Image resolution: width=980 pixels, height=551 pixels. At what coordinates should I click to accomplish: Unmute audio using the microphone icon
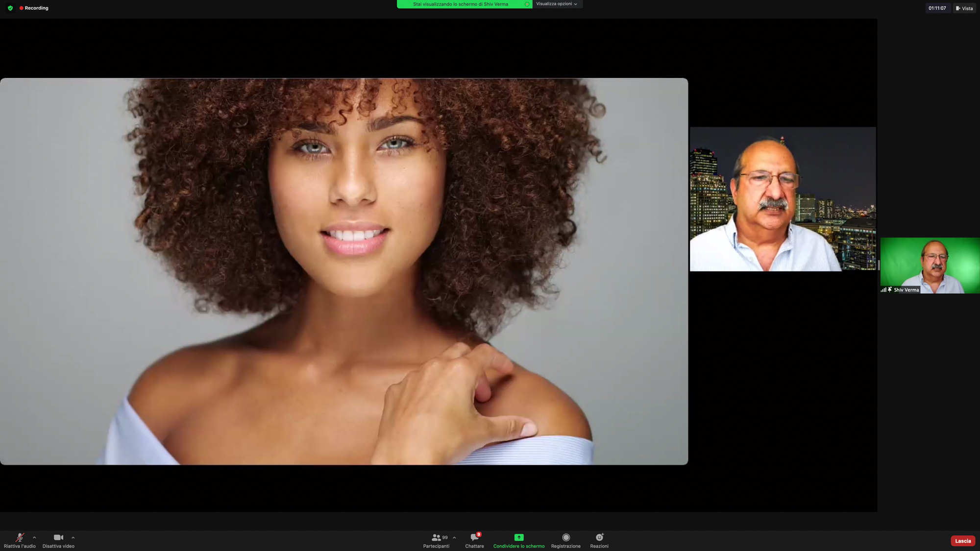point(20,537)
